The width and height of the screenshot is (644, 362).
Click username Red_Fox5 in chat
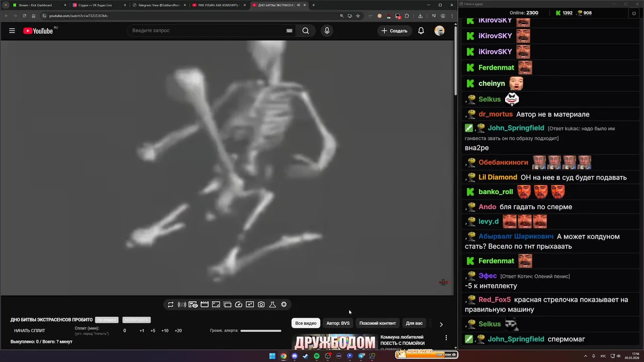(x=495, y=300)
